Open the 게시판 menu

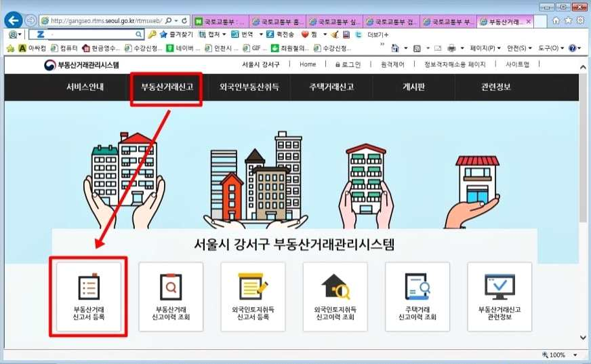(414, 87)
